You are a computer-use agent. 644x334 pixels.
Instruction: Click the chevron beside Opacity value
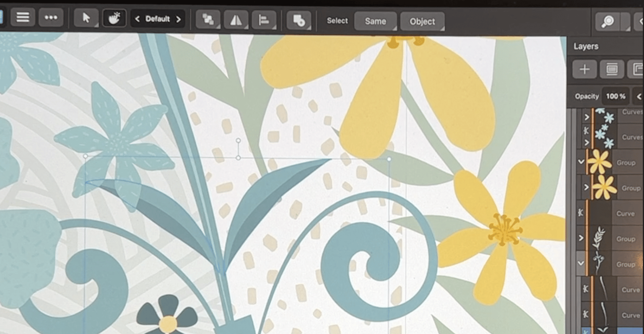639,97
